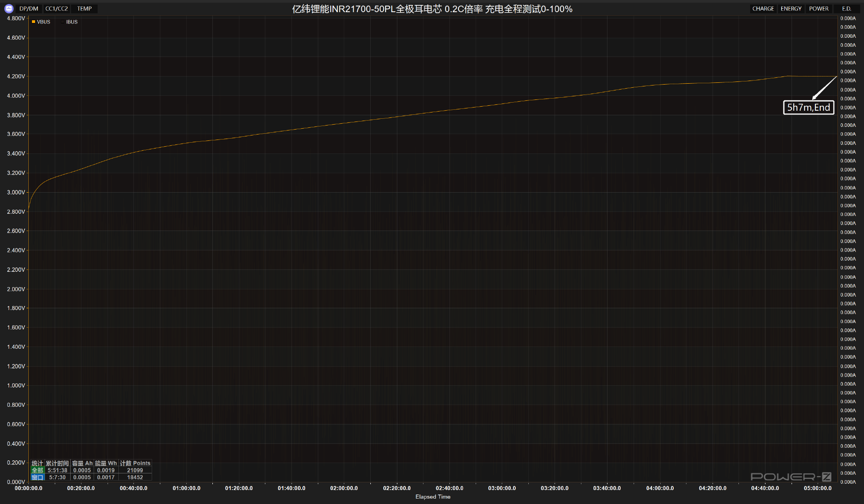Toggle the POWER curve button
The width and height of the screenshot is (864, 504).
click(x=819, y=9)
